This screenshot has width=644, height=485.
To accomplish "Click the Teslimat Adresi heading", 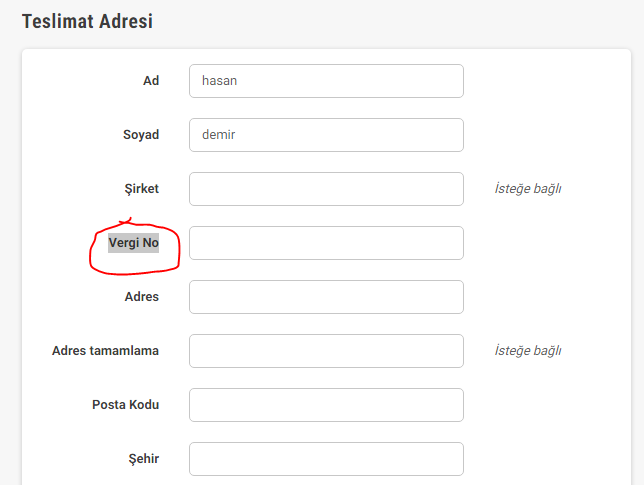I will pos(87,20).
